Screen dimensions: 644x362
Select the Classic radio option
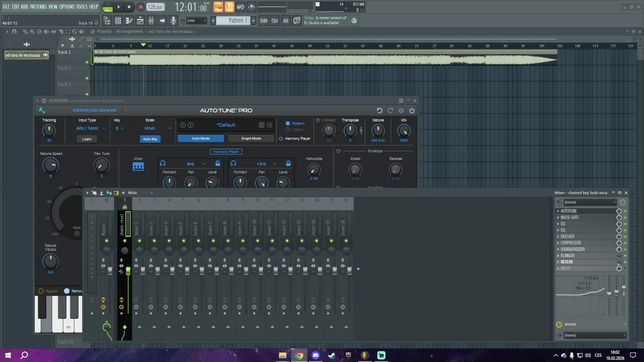[288, 130]
